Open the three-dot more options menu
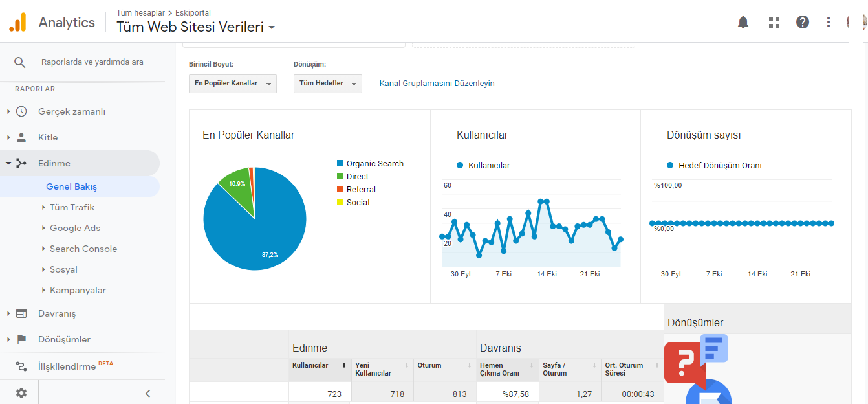The width and height of the screenshot is (868, 404). (x=829, y=23)
